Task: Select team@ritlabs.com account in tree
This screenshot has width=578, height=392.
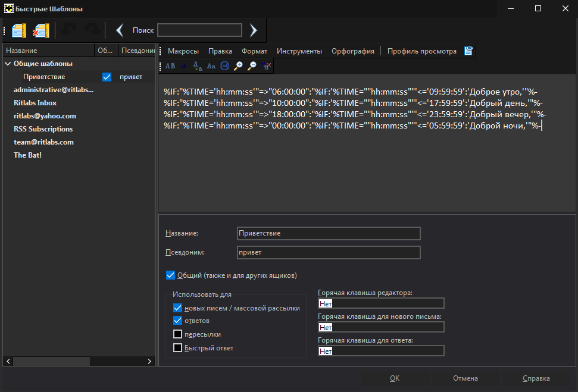Action: [x=43, y=142]
